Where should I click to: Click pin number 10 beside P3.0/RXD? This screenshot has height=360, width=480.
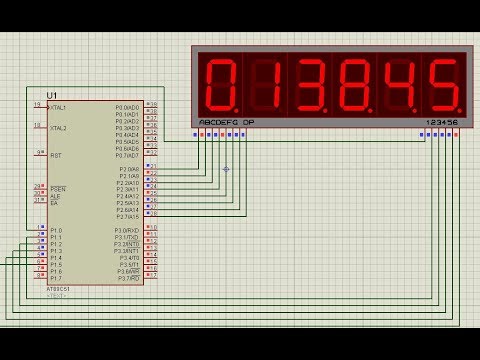[153, 227]
